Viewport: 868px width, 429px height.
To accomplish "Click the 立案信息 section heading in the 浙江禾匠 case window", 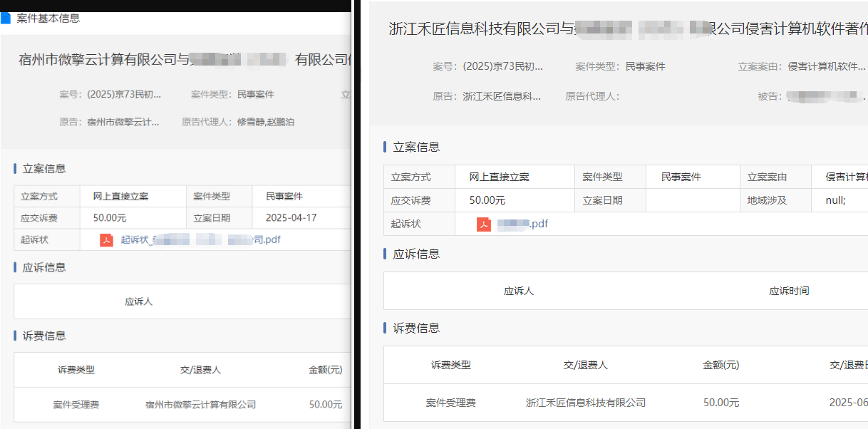I will point(416,147).
